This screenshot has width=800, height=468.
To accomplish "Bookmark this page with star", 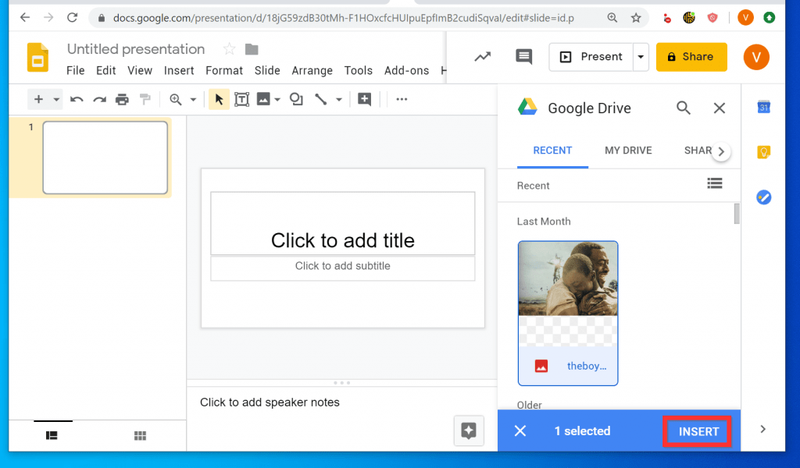I will tap(636, 18).
